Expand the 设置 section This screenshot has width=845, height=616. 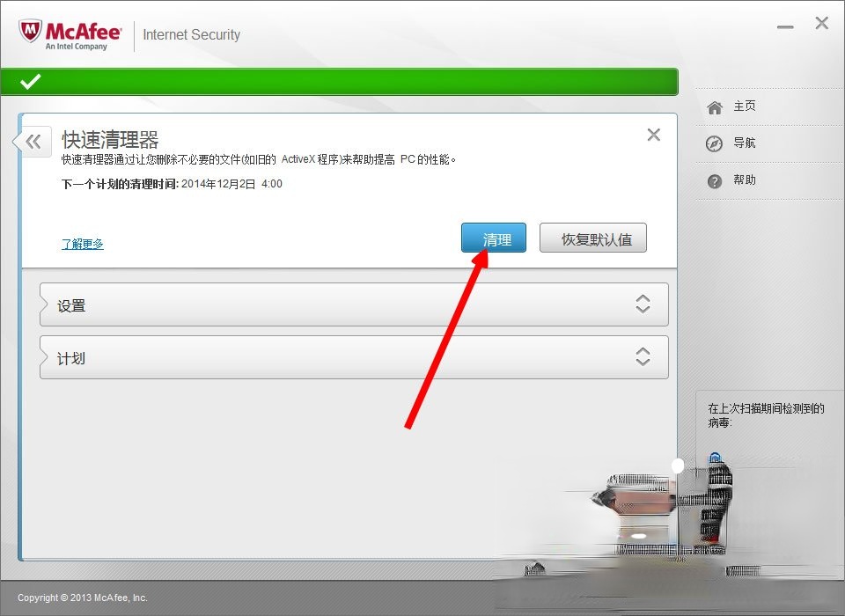point(352,304)
